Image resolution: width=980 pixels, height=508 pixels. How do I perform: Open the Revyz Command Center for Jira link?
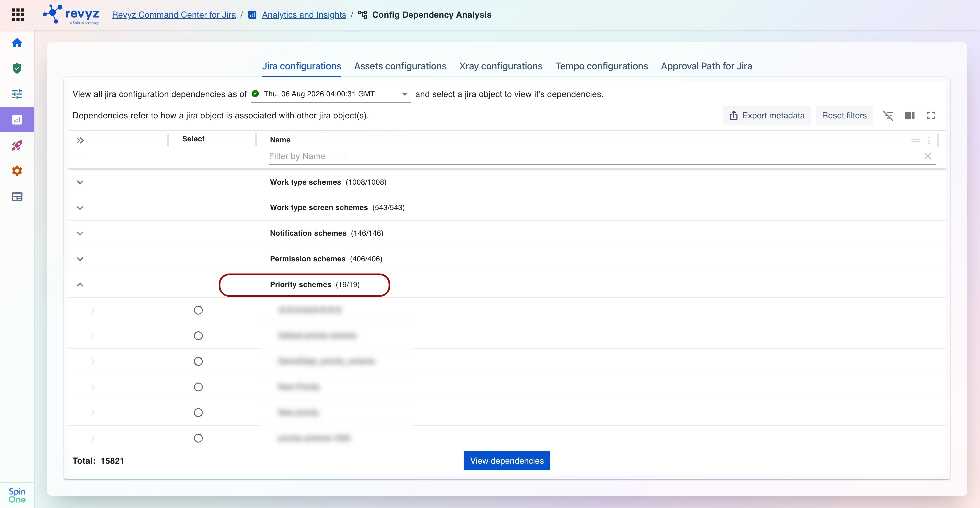[x=174, y=15]
